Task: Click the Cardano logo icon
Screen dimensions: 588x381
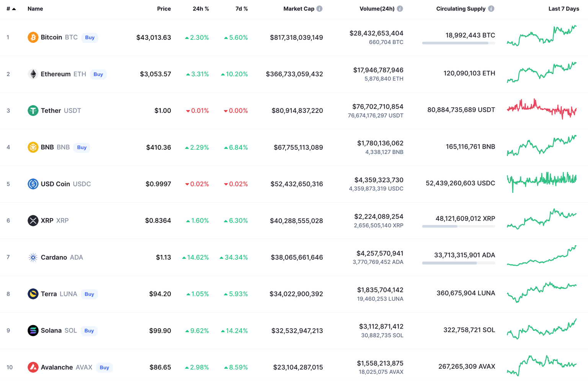Action: point(33,257)
